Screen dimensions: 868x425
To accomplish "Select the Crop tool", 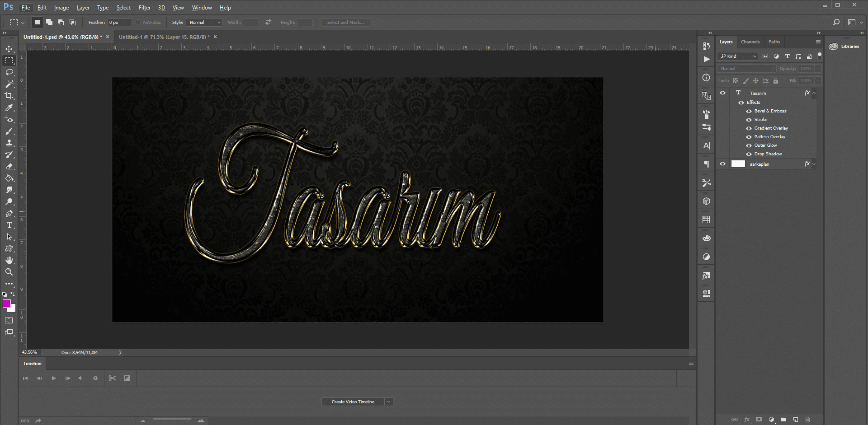I will (9, 96).
